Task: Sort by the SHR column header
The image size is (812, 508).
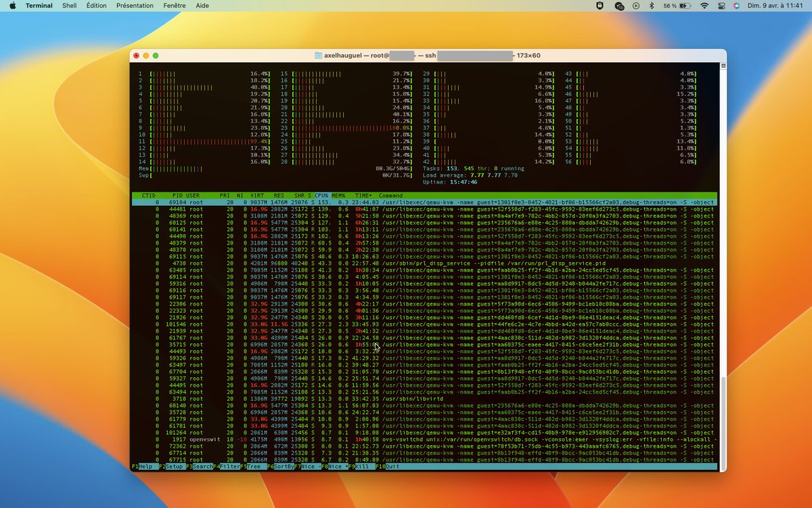Action: pyautogui.click(x=300, y=196)
